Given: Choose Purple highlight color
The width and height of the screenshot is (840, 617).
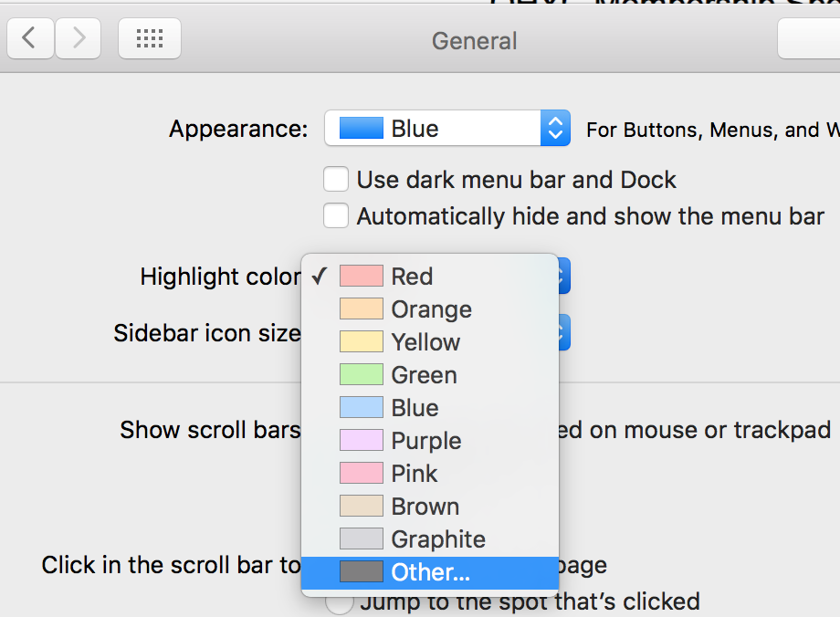Looking at the screenshot, I should 425,441.
